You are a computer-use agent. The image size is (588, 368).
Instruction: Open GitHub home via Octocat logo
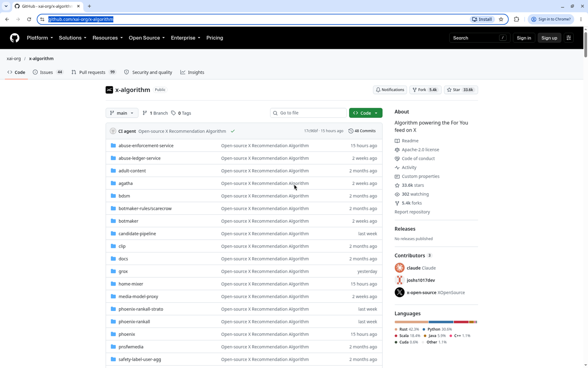coord(15,38)
